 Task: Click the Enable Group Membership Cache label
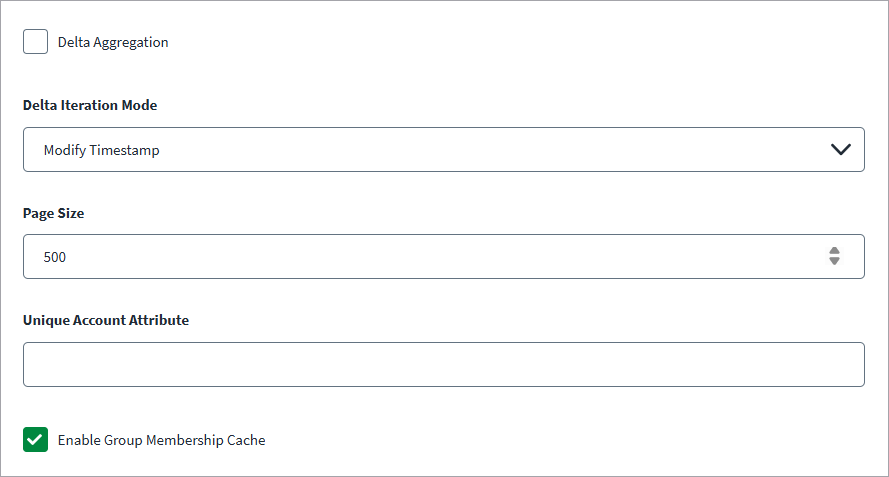point(161,440)
